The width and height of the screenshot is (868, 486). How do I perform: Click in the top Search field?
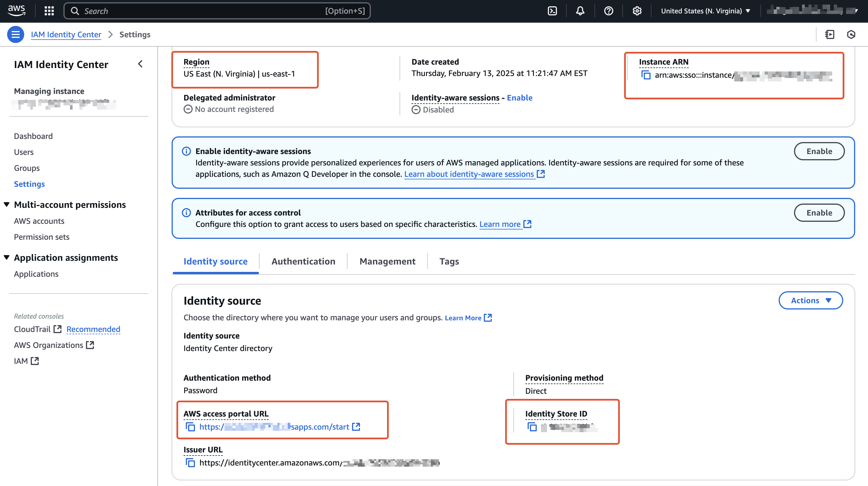pos(202,11)
